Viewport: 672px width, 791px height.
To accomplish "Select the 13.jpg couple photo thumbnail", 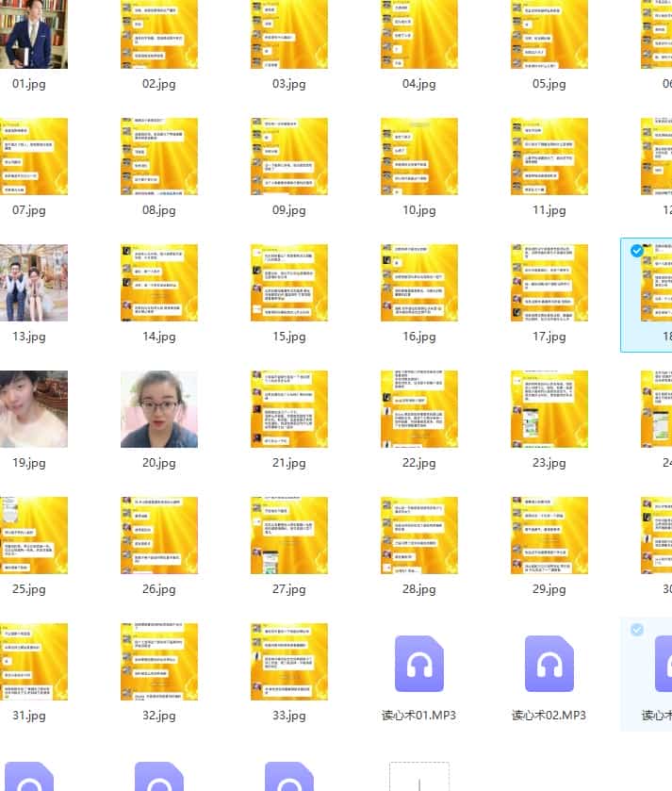I will pyautogui.click(x=34, y=283).
